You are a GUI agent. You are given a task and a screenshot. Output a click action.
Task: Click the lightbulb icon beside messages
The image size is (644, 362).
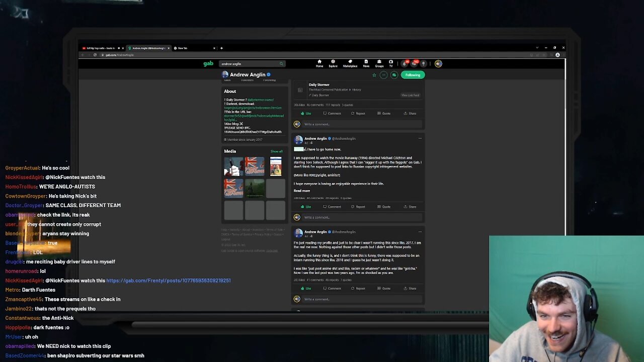(x=424, y=64)
